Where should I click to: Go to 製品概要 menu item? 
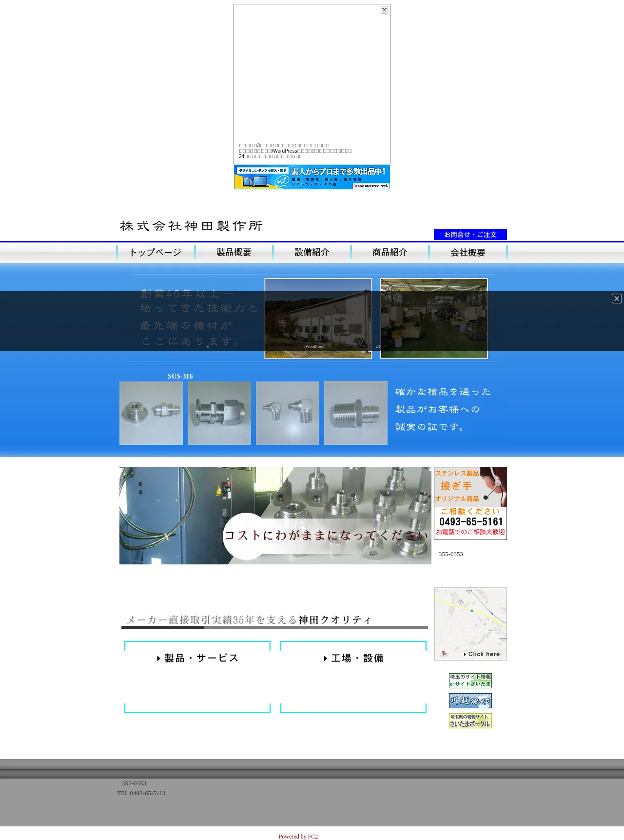[234, 253]
